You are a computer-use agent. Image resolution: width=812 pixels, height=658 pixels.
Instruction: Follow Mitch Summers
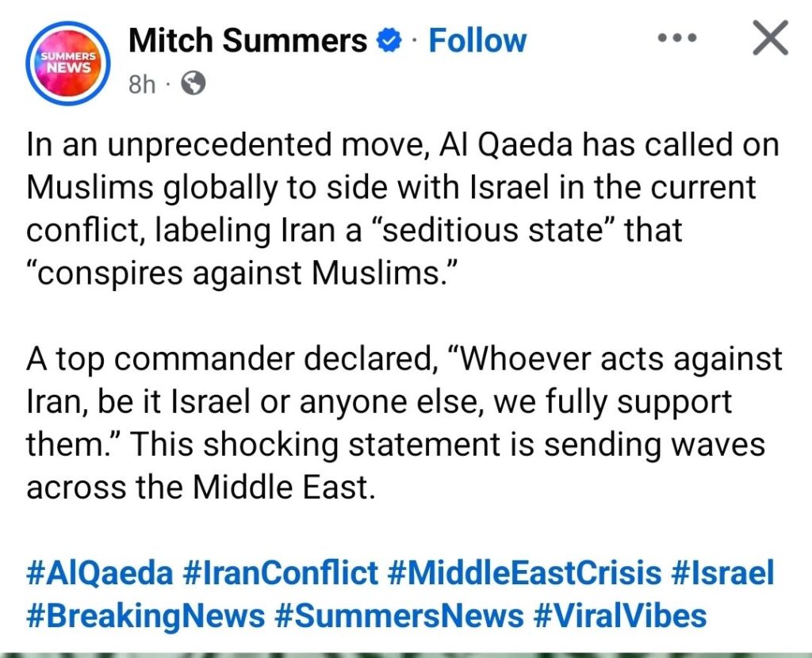(x=477, y=40)
